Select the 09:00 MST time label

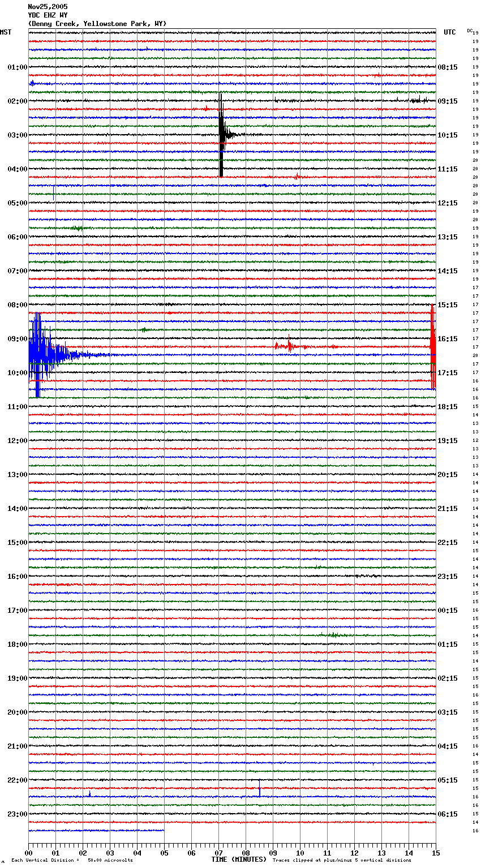(17, 339)
